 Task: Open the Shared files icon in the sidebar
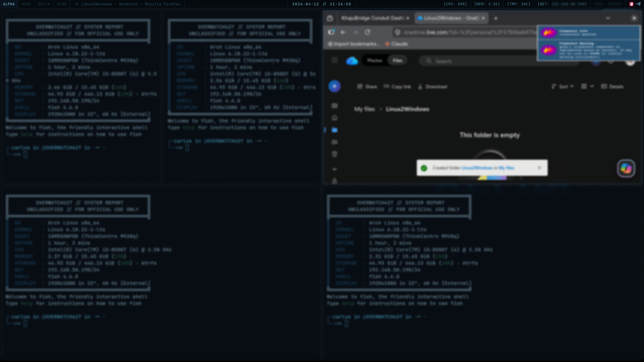tap(334, 142)
